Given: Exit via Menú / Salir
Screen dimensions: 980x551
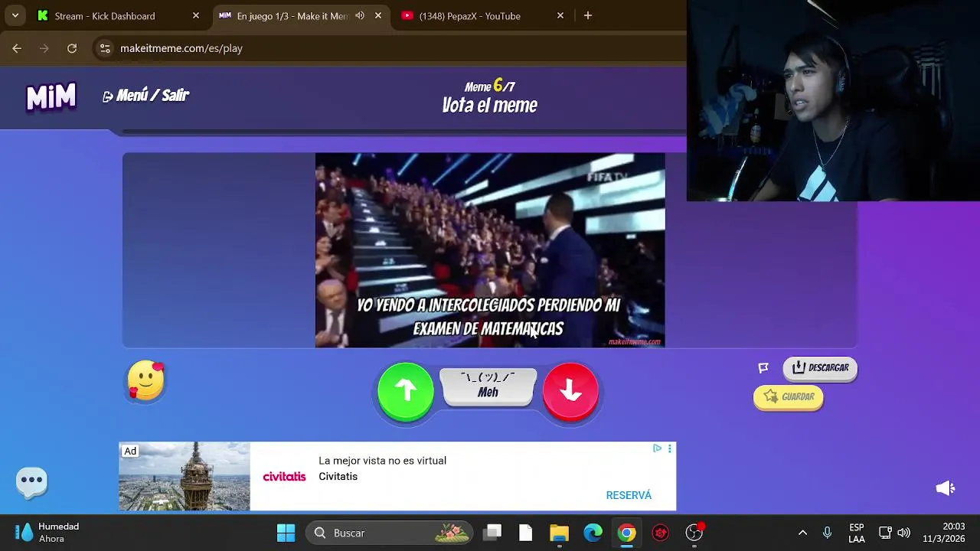Looking at the screenshot, I should tap(145, 96).
